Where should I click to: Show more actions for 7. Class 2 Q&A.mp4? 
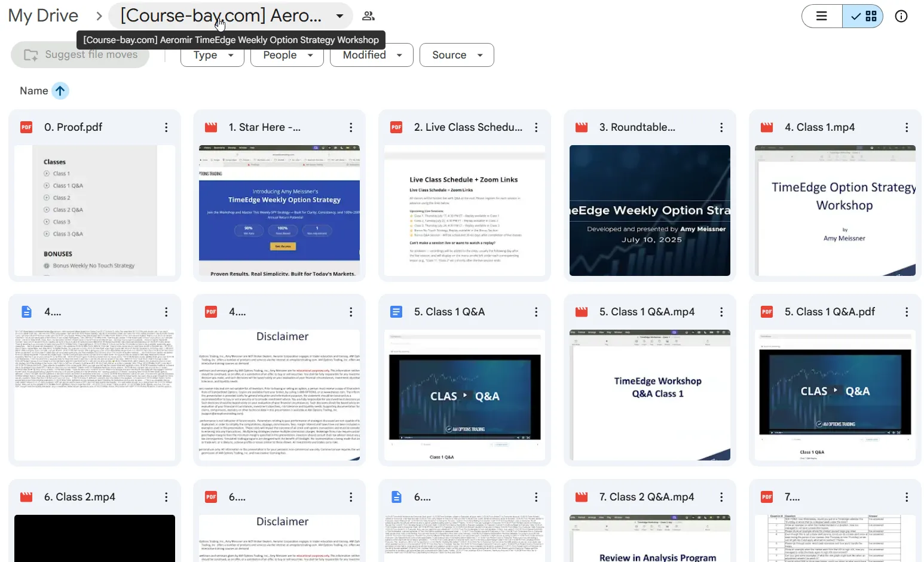(721, 497)
